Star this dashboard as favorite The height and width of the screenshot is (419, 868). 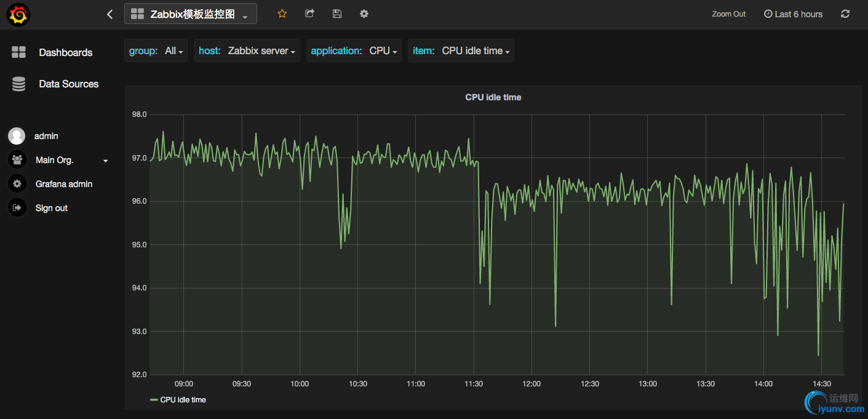282,14
